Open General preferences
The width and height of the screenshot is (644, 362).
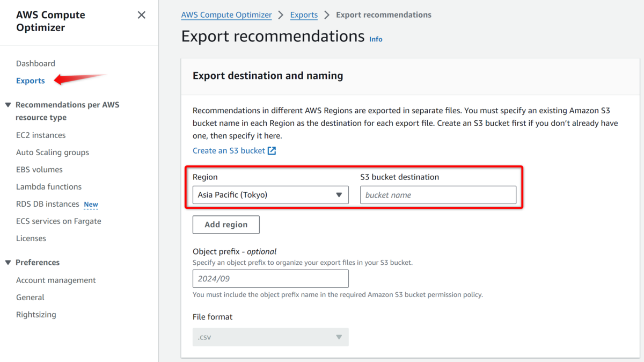tap(30, 298)
